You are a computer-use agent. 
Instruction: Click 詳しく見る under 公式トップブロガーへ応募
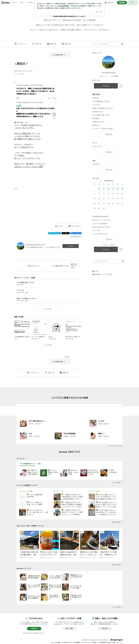(x=69, y=628)
